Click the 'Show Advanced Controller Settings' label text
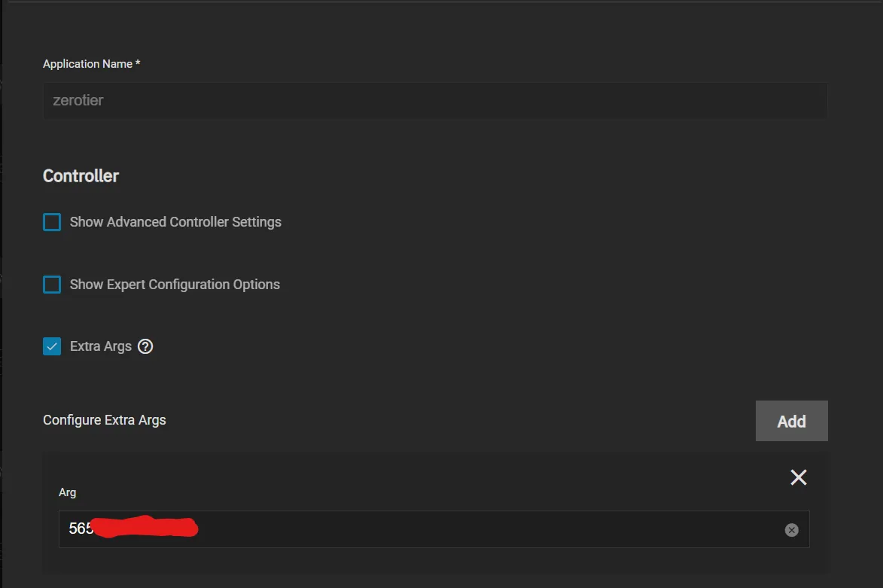 (175, 222)
